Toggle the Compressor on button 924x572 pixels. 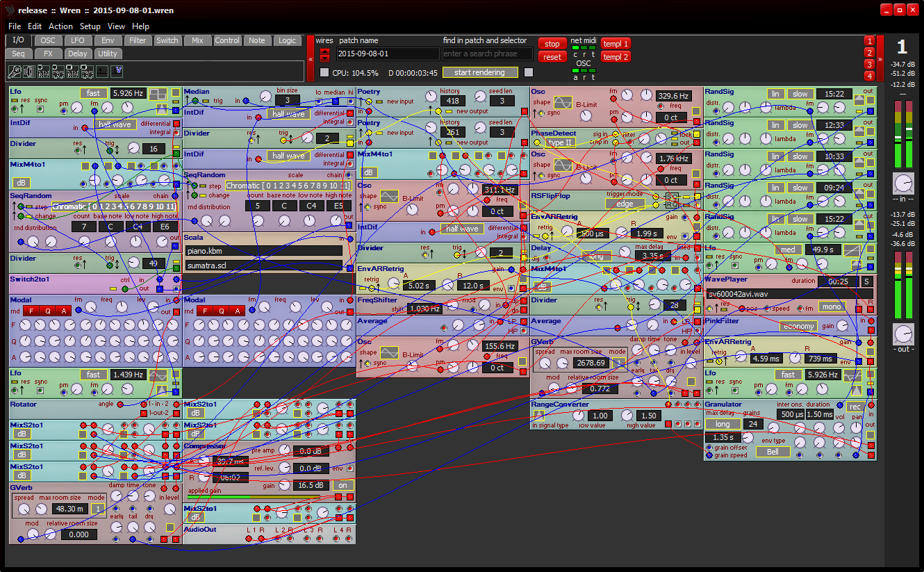(x=343, y=485)
